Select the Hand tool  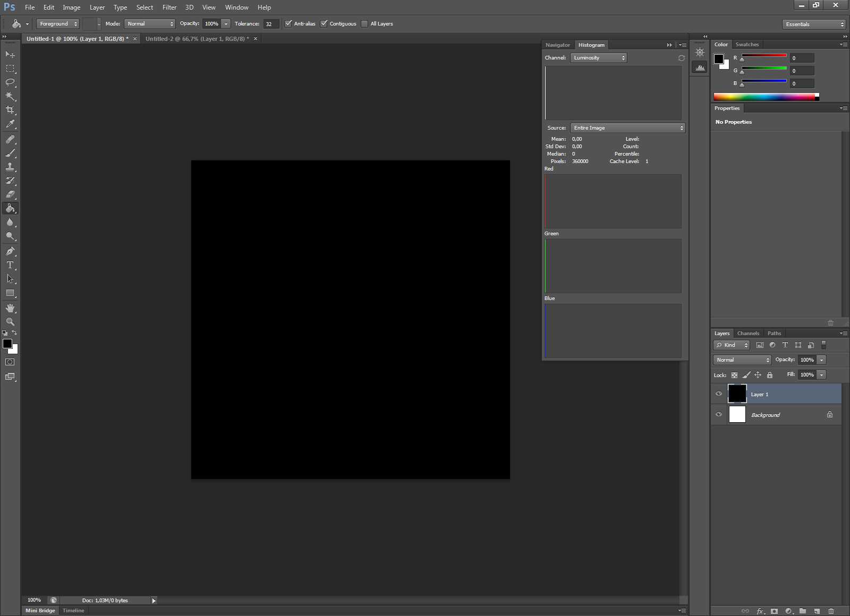point(10,308)
